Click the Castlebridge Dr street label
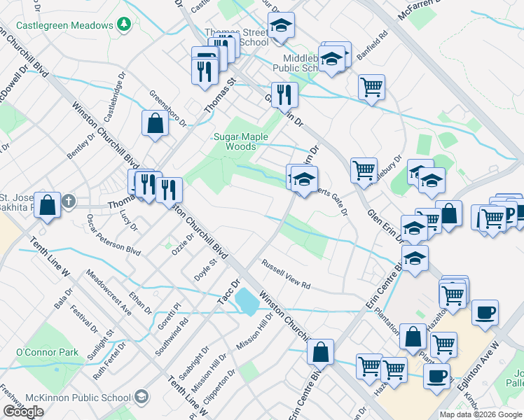524x420 pixels. click(x=115, y=97)
